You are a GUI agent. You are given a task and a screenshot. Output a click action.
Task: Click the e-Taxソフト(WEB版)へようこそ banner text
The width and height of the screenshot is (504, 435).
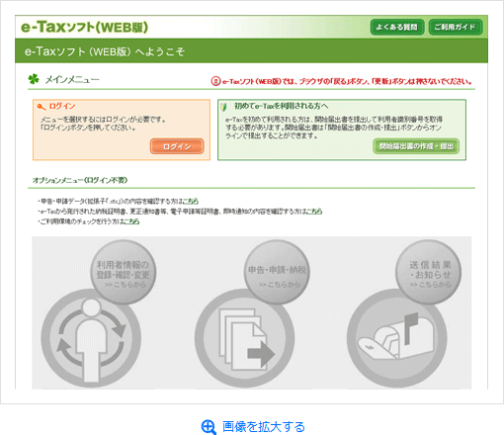tap(105, 51)
